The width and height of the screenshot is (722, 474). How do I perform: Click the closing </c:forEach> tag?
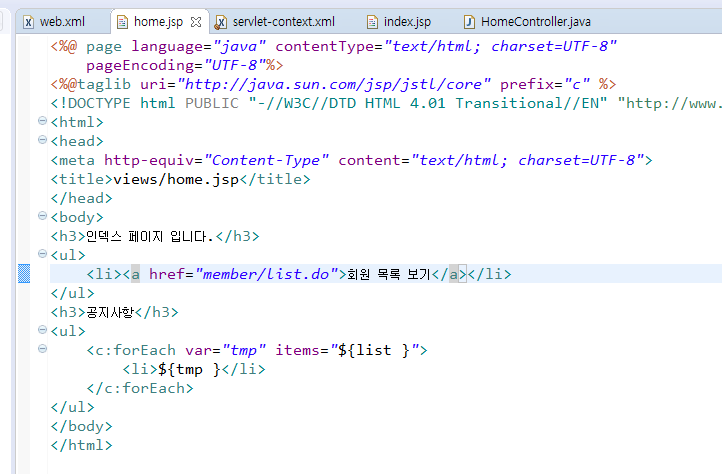tap(140, 388)
